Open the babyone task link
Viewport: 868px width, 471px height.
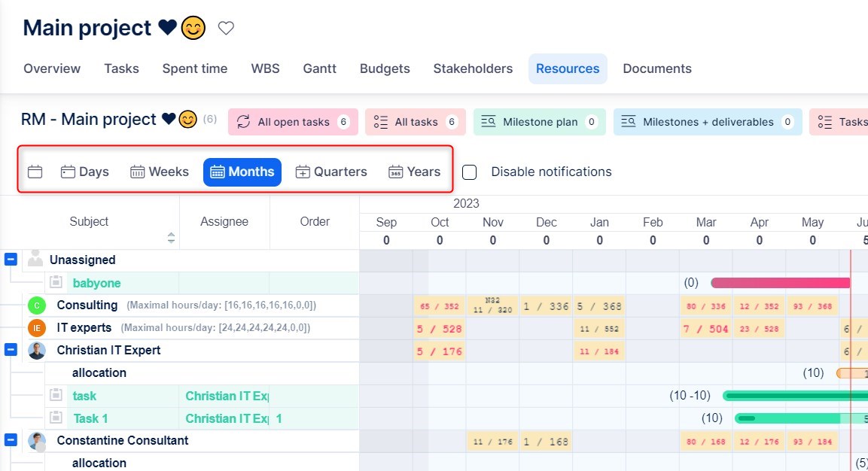pyautogui.click(x=96, y=283)
